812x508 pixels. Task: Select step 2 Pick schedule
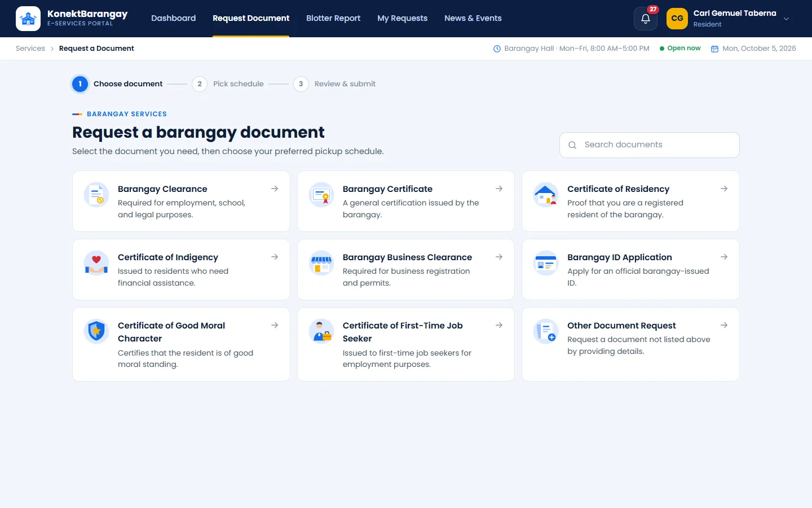click(x=228, y=84)
